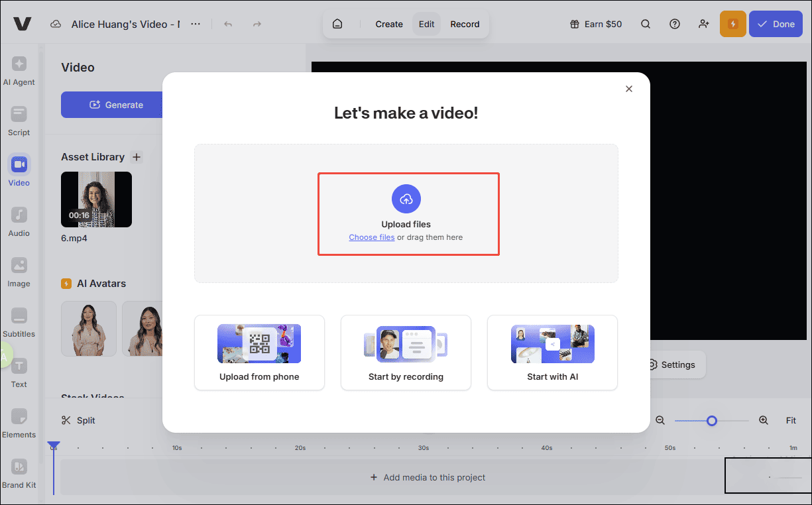Select the Script tool in the sidebar
Image resolution: width=812 pixels, height=505 pixels.
[19, 121]
